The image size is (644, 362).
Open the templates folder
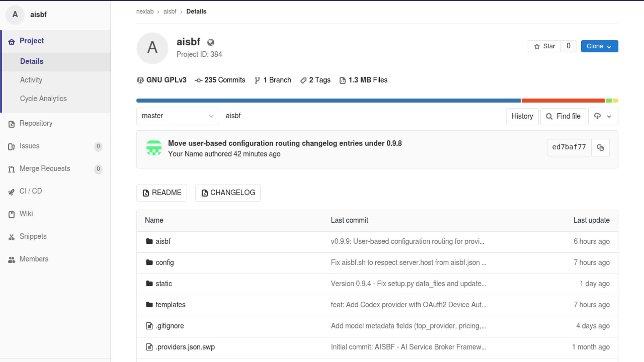pyautogui.click(x=170, y=305)
